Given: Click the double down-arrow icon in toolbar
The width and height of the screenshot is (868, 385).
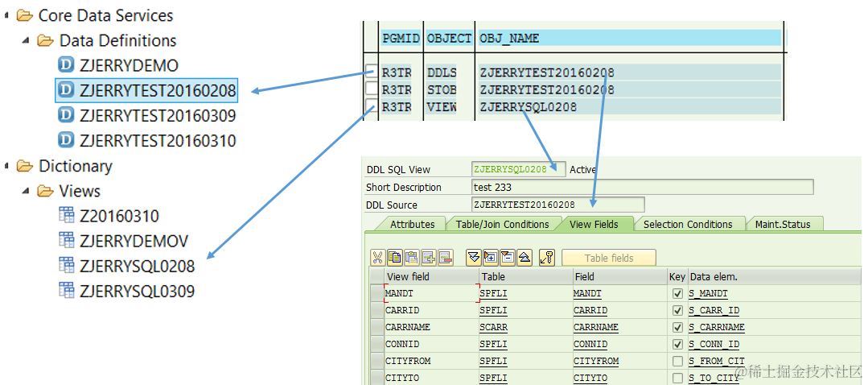Looking at the screenshot, I should pos(473,257).
